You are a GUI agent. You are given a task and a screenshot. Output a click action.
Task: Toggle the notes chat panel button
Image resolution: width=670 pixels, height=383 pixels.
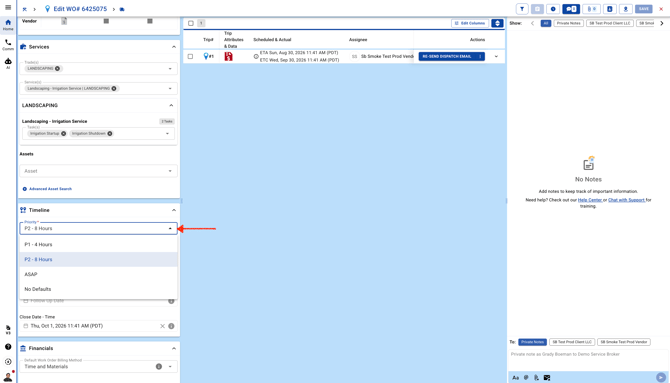(570, 9)
